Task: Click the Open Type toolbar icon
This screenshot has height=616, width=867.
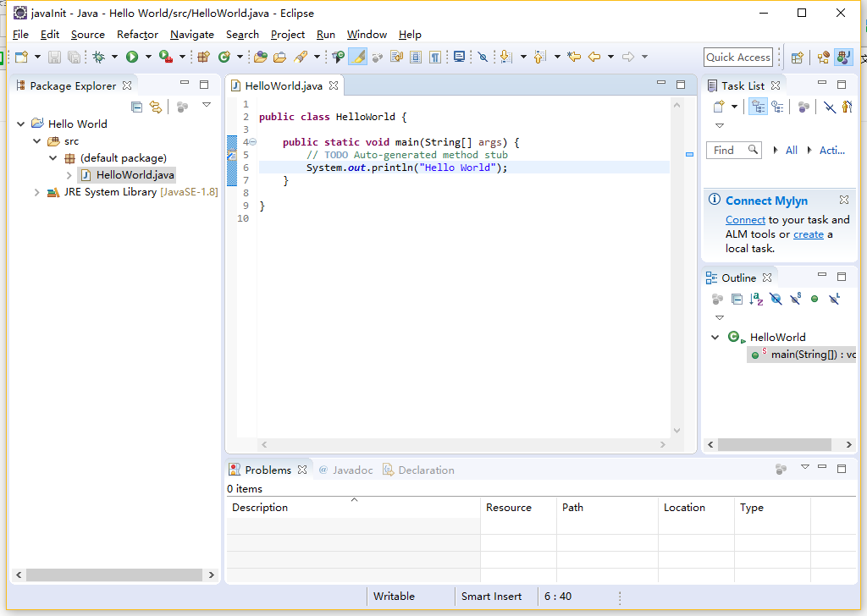Action: (261, 57)
